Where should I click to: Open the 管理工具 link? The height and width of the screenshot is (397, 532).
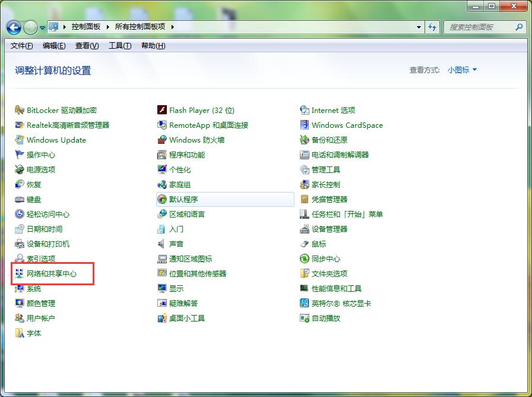coord(326,169)
